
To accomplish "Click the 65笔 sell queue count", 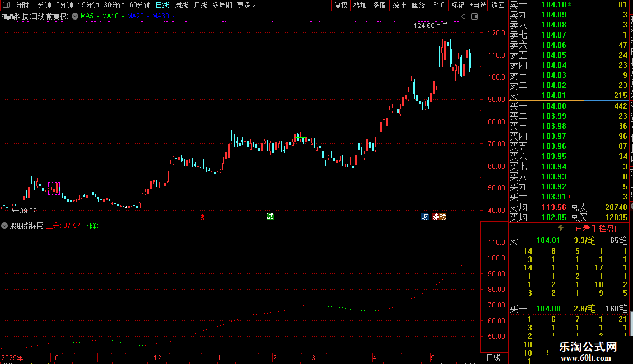I will coord(618,240).
